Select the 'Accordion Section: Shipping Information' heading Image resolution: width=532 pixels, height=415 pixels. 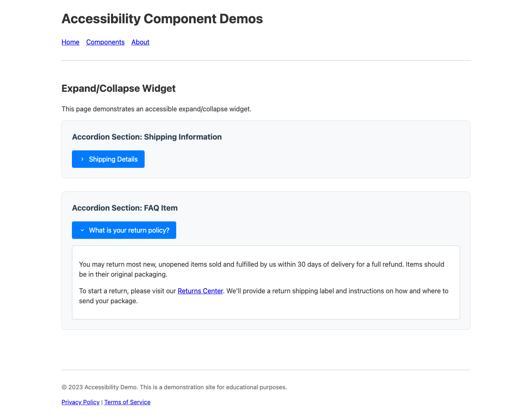pyautogui.click(x=147, y=137)
